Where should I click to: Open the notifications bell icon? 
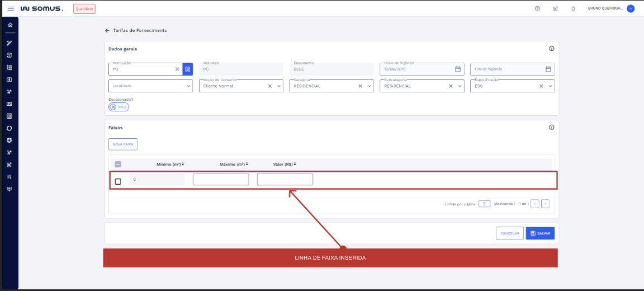pos(573,9)
